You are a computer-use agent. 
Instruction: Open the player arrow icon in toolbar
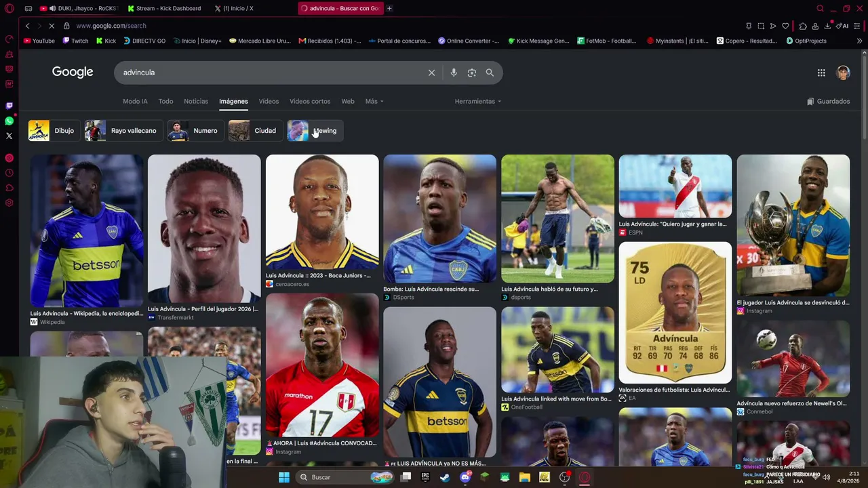[x=773, y=26]
